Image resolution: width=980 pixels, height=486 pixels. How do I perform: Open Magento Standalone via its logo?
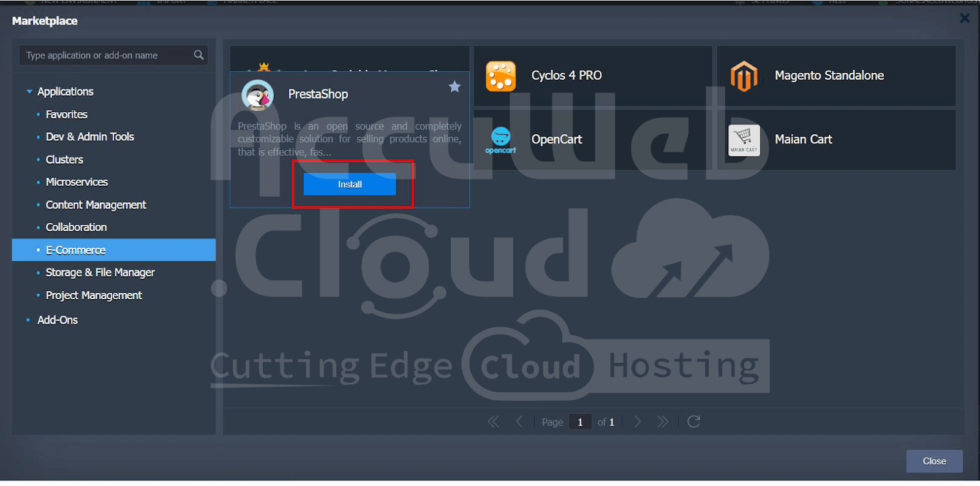[x=744, y=76]
